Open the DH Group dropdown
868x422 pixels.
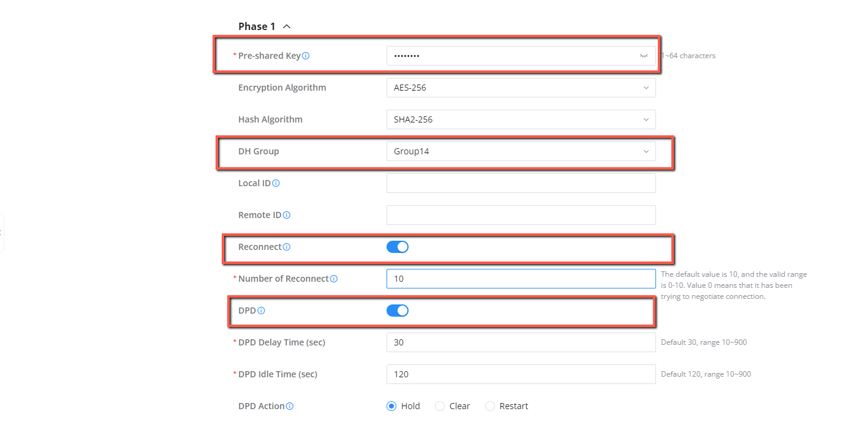521,151
